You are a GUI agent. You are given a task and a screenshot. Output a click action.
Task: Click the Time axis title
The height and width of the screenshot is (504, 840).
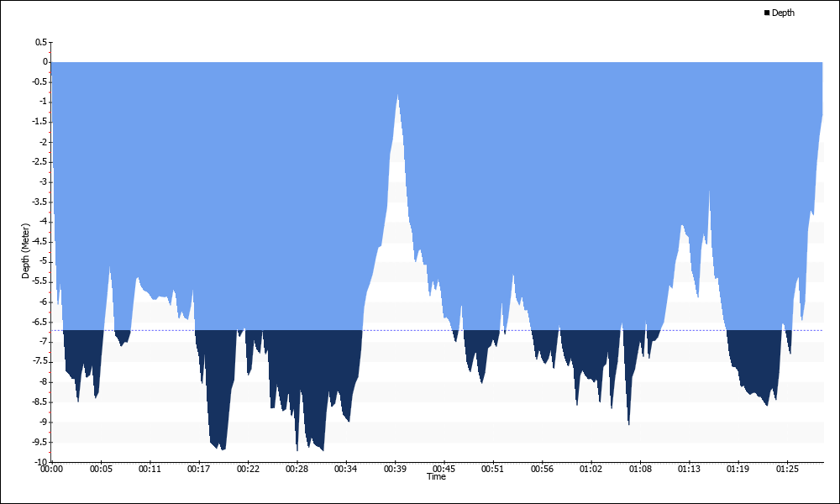(x=436, y=476)
